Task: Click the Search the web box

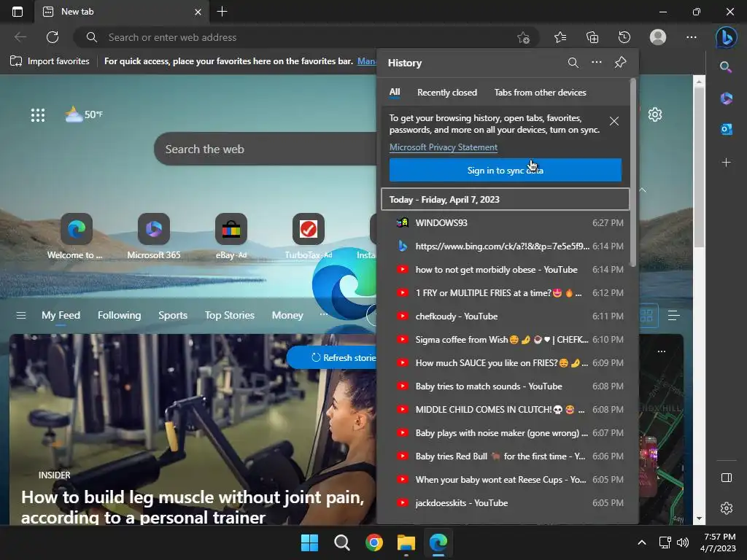Action: 266,149
